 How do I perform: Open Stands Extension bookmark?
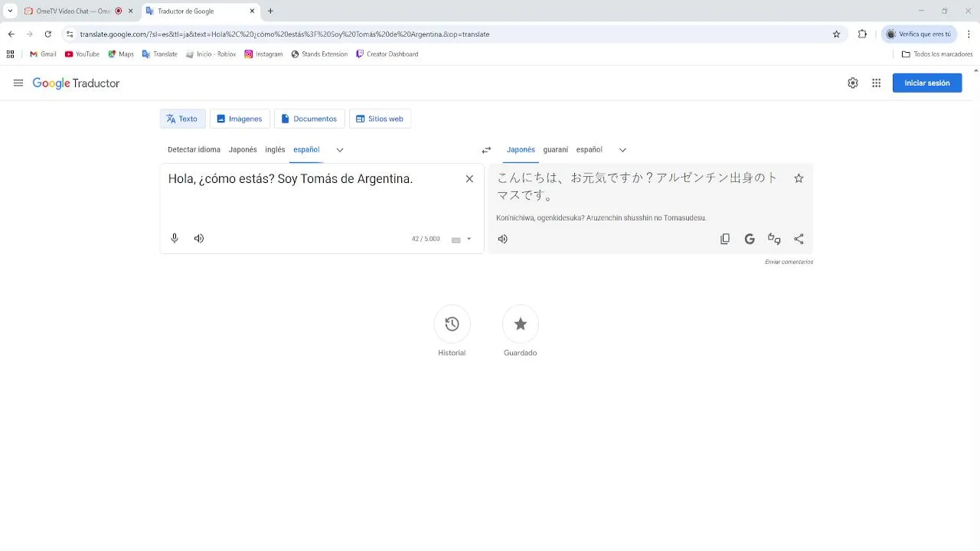pos(319,54)
